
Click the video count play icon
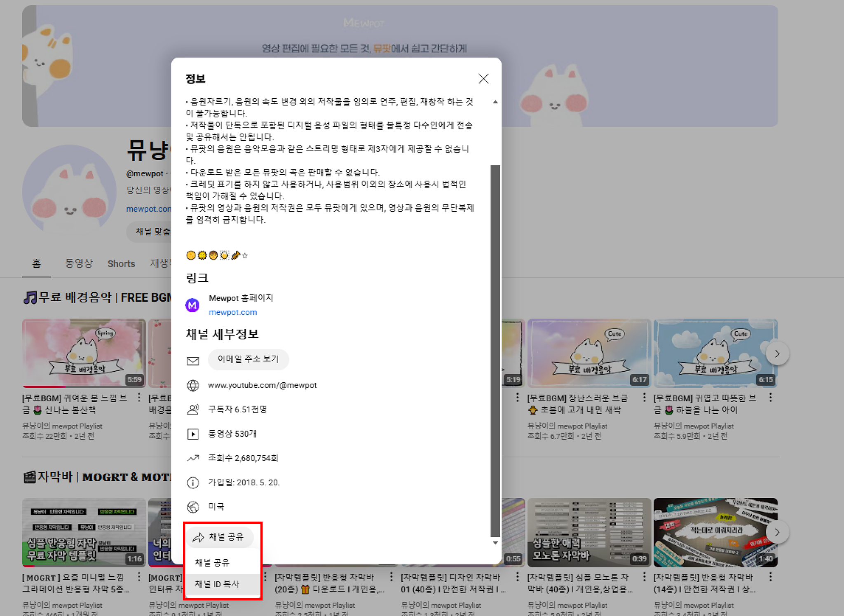coord(193,434)
